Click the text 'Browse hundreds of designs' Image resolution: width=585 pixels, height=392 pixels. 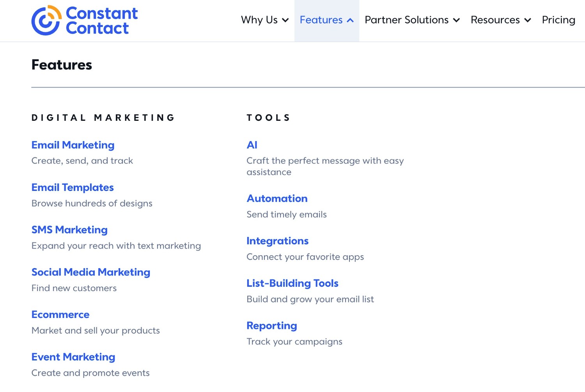tap(92, 203)
